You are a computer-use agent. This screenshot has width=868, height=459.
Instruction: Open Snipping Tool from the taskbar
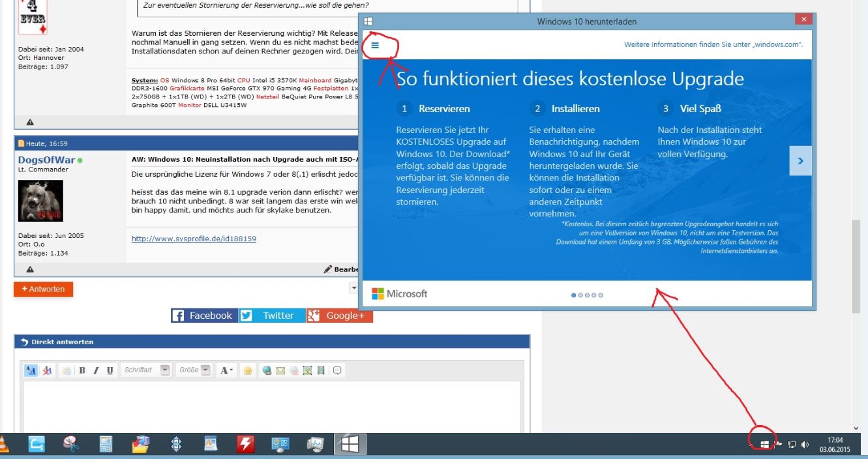71,444
